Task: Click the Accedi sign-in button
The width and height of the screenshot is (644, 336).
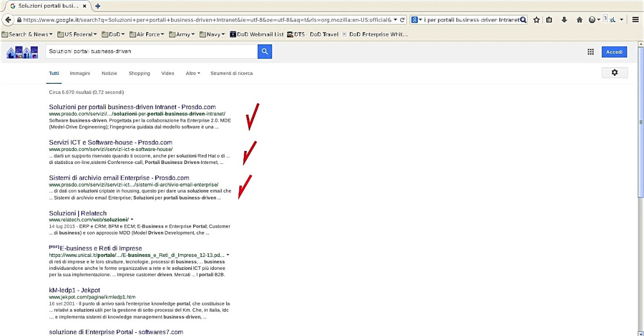Action: 614,52
